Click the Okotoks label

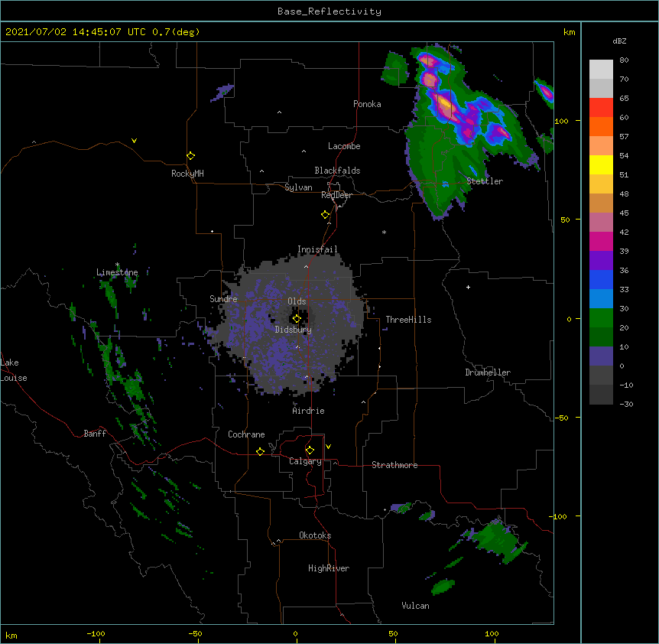click(315, 535)
